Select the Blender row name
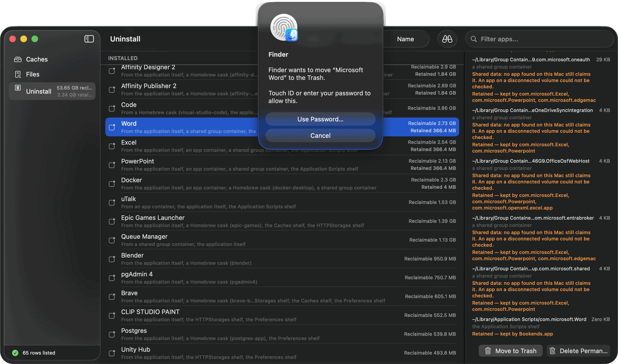Screen dimensions: 618x364 coord(133,255)
